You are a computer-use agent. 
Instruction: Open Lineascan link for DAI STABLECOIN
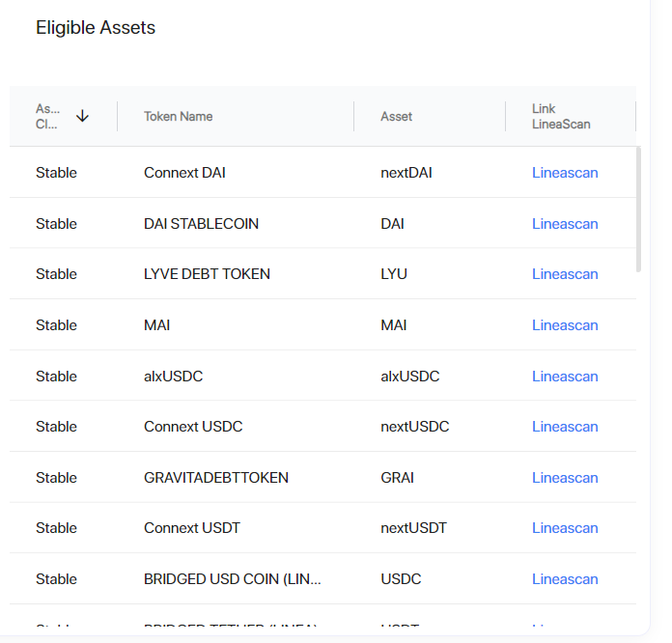[565, 224]
